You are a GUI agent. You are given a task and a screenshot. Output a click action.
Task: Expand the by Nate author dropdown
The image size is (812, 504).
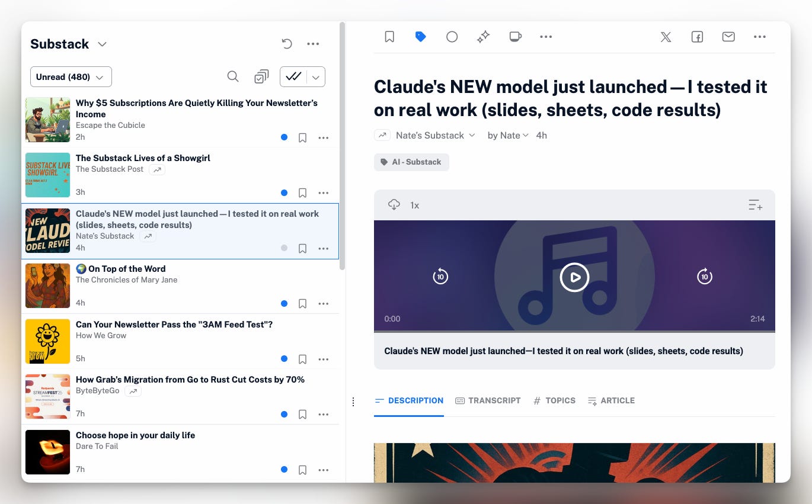pos(525,136)
